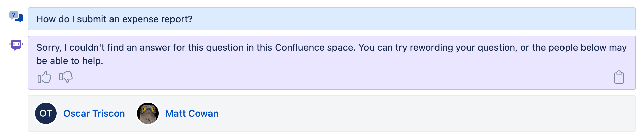Screen dimensions: 644x139
Task: Click empty space right of Matt Cowan's name
Action: [x=404, y=113]
